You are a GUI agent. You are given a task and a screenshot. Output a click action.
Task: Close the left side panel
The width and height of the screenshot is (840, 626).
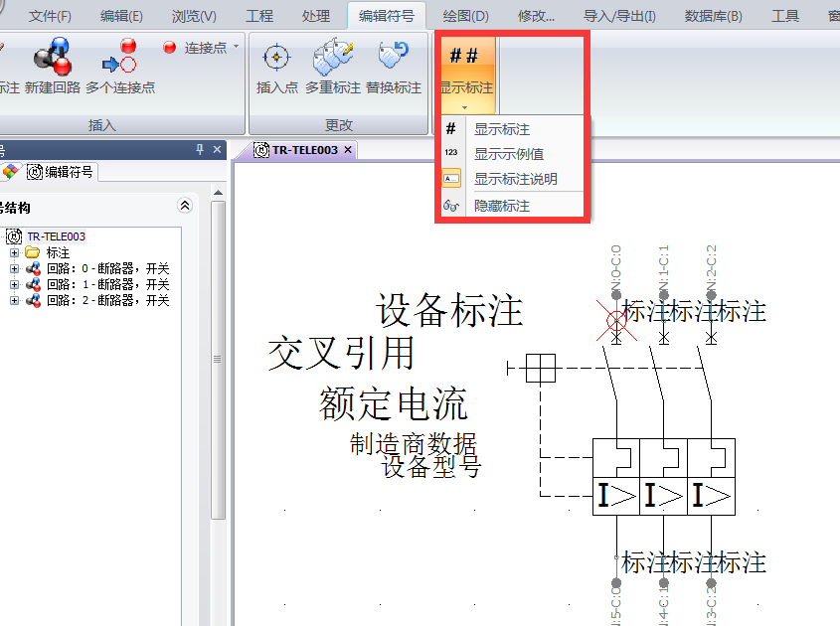tap(217, 149)
